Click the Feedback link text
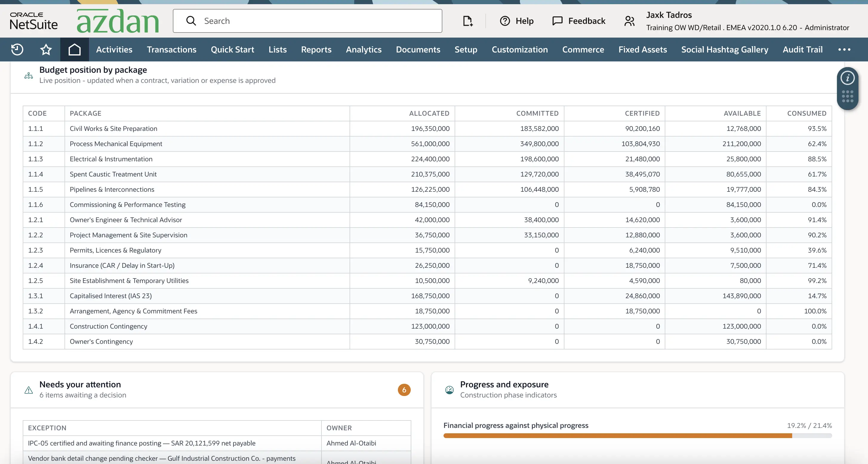Image resolution: width=868 pixels, height=464 pixels. point(587,21)
